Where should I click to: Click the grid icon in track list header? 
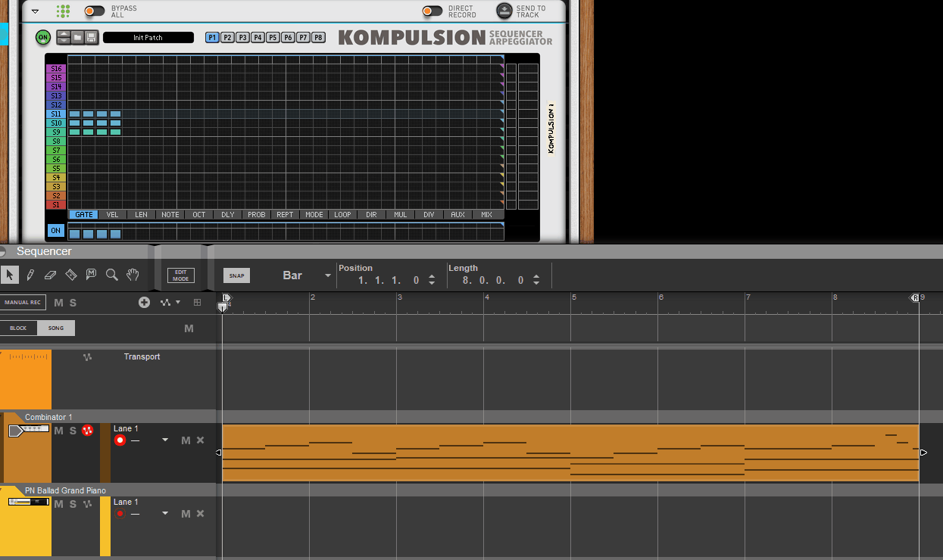[x=198, y=303]
